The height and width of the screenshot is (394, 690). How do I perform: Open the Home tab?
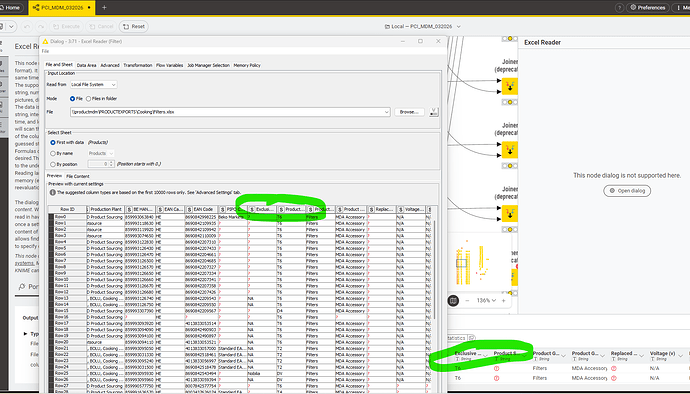click(x=10, y=7)
